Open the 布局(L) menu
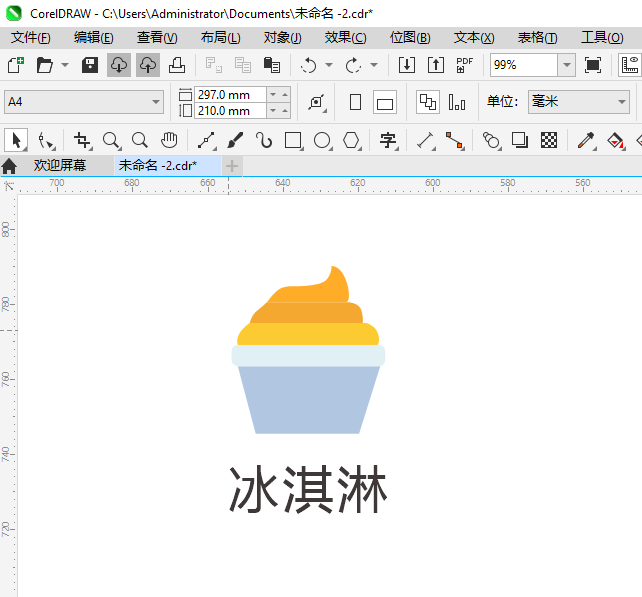Viewport: 642px width, 597px height. click(221, 38)
